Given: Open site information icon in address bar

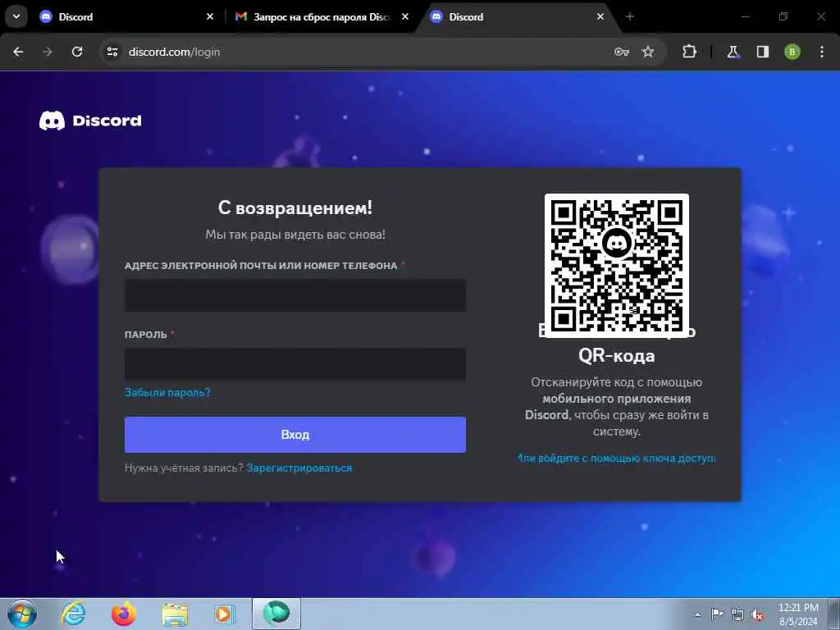Looking at the screenshot, I should (x=112, y=52).
